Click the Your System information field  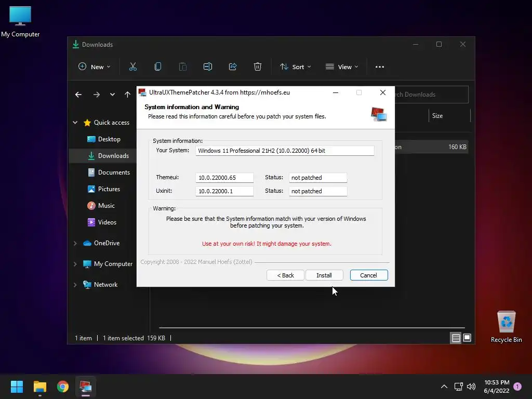coord(285,151)
